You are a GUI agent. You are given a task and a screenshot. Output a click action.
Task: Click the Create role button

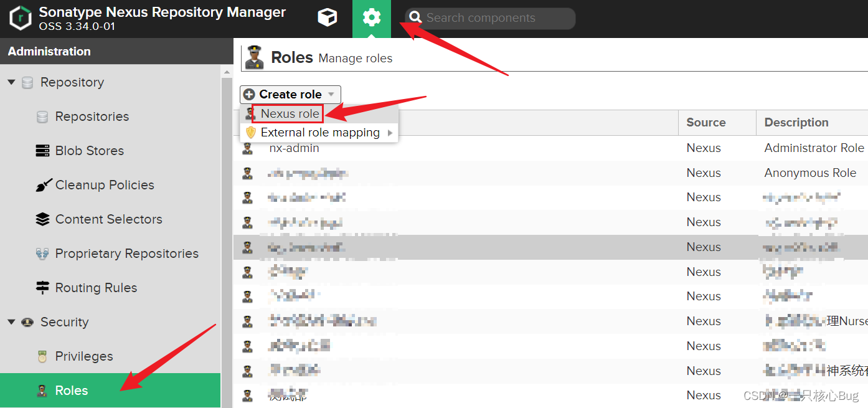pyautogui.click(x=290, y=95)
